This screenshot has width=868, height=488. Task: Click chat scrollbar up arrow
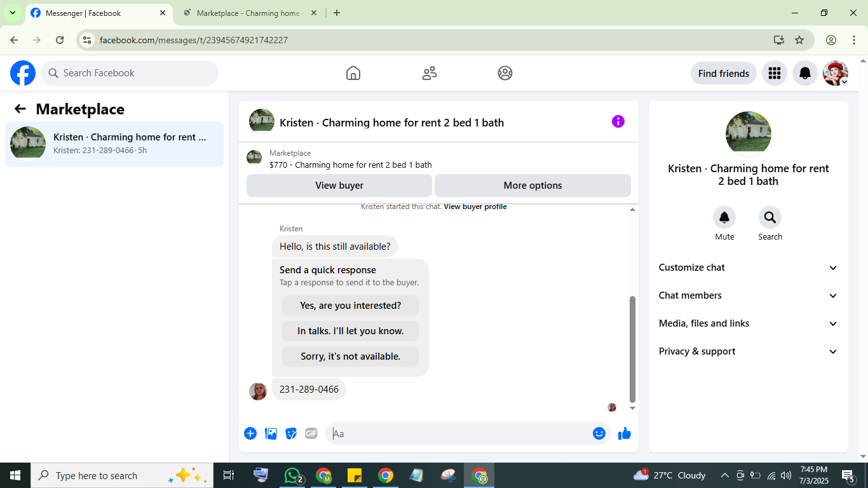[632, 210]
